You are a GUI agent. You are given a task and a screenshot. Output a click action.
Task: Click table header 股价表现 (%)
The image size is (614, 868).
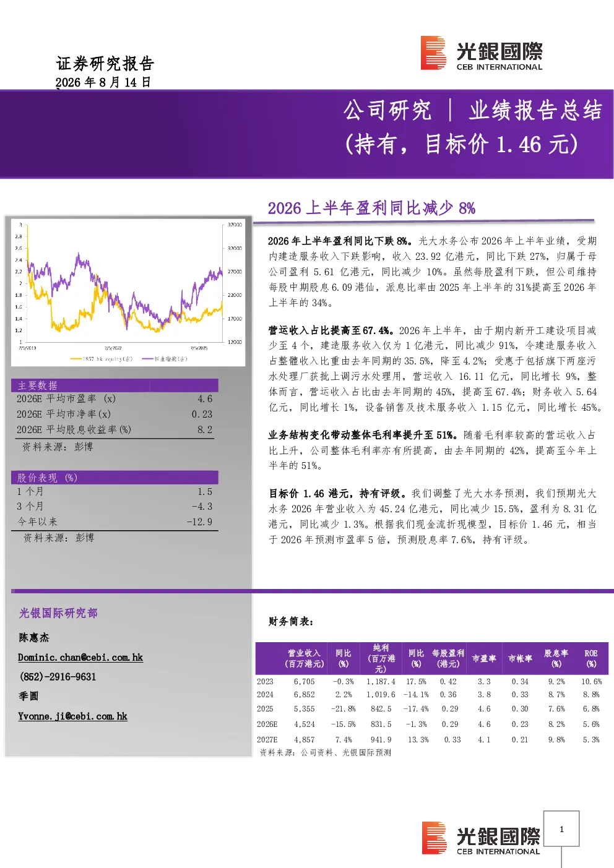47,478
